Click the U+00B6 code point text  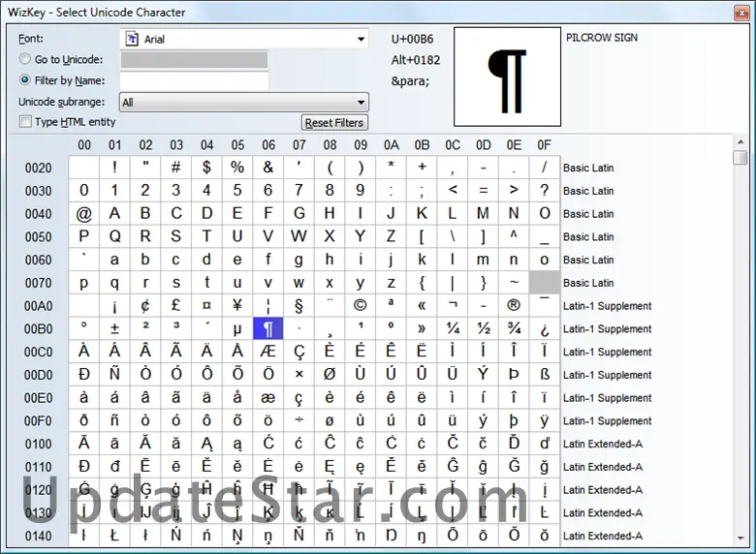tap(412, 39)
